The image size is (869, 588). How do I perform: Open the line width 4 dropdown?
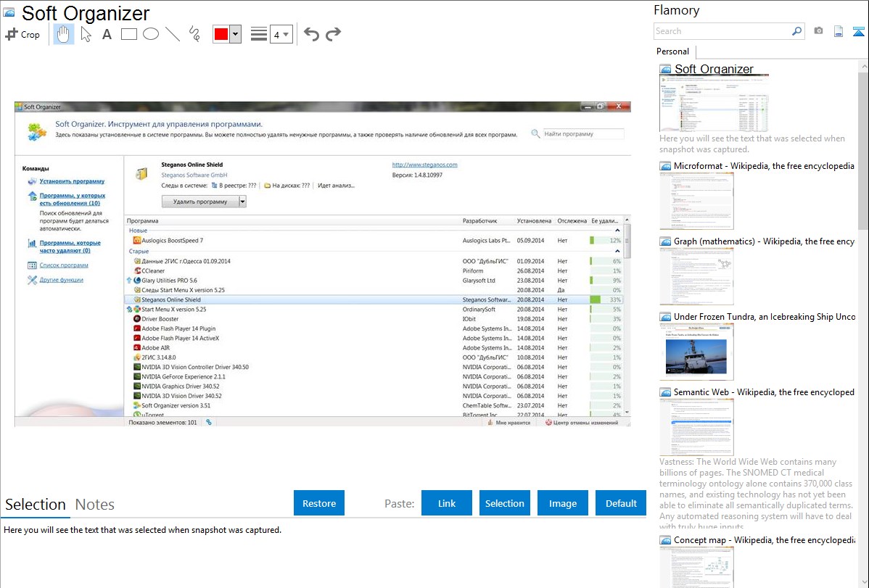pyautogui.click(x=281, y=34)
